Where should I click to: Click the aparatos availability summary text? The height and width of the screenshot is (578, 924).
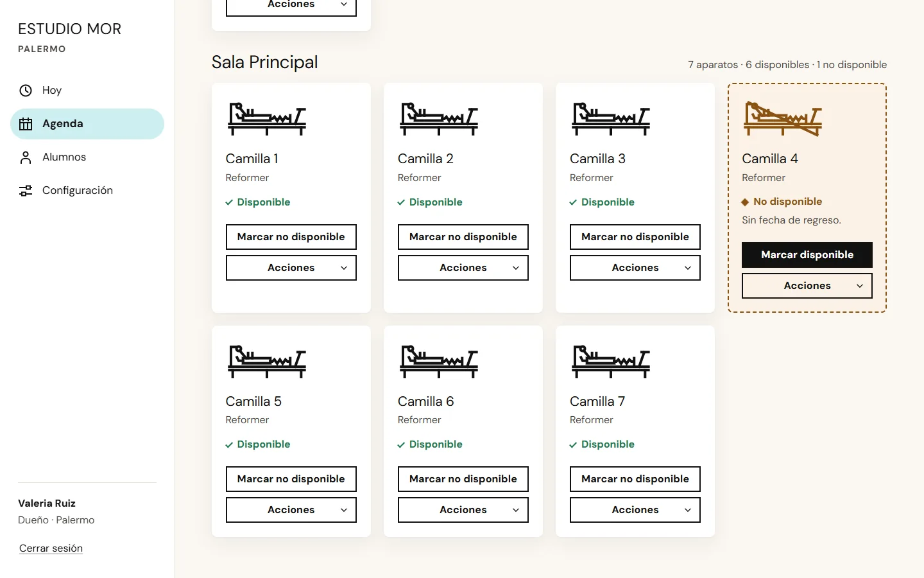[787, 65]
